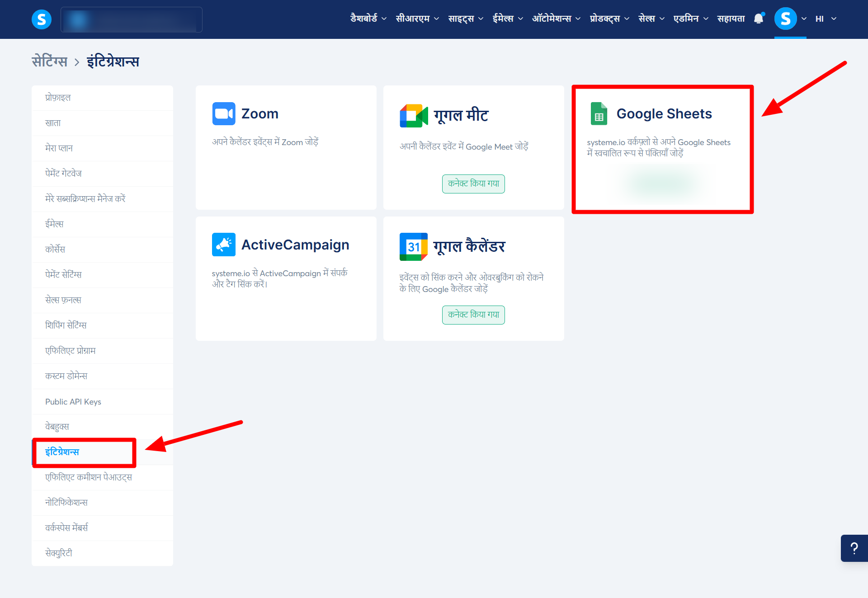Click the गूगल कैलेंडर card title

coord(469,246)
